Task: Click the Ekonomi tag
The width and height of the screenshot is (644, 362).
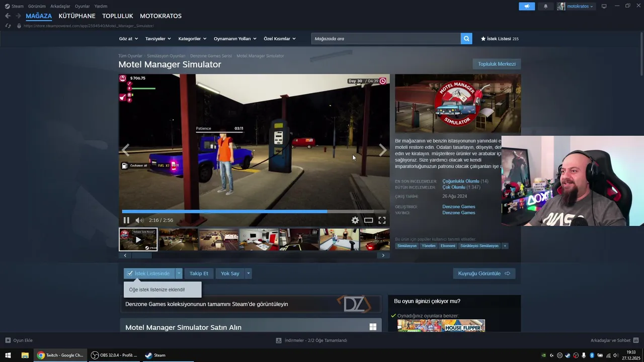Action: (448, 246)
